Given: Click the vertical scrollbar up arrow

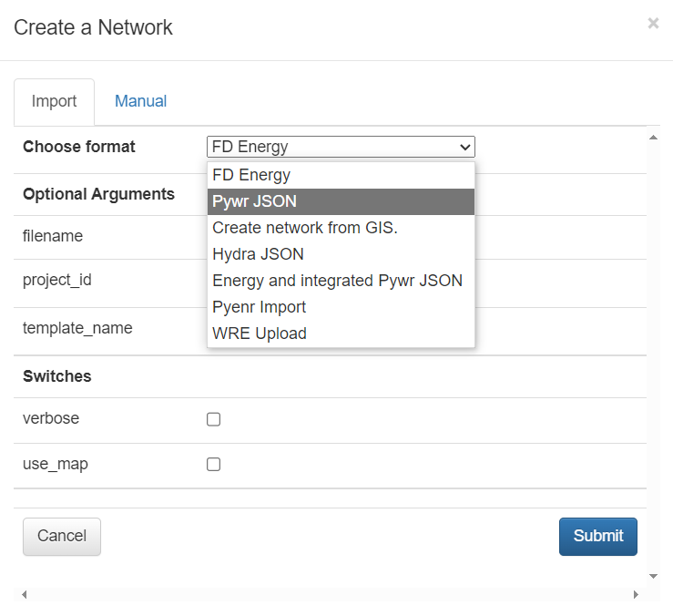Looking at the screenshot, I should tap(653, 138).
